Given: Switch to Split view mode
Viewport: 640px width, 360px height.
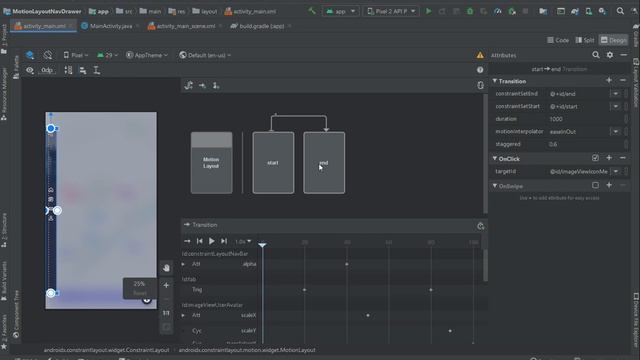Looking at the screenshot, I should (x=585, y=40).
